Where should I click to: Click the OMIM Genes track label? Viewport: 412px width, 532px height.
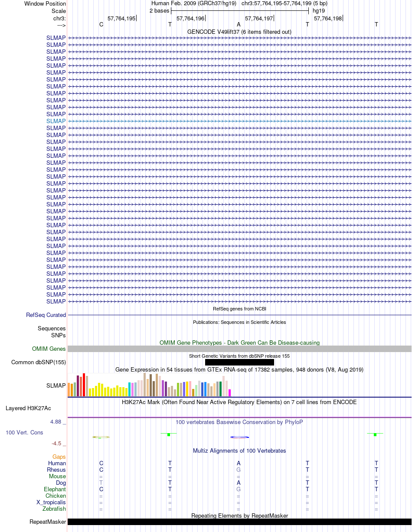[x=49, y=349]
